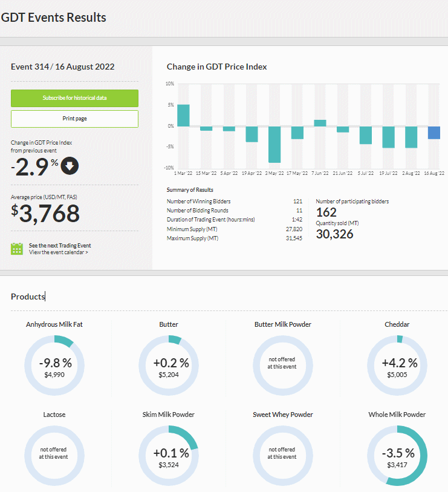
Task: Open View the event calendar link
Action: click(59, 252)
